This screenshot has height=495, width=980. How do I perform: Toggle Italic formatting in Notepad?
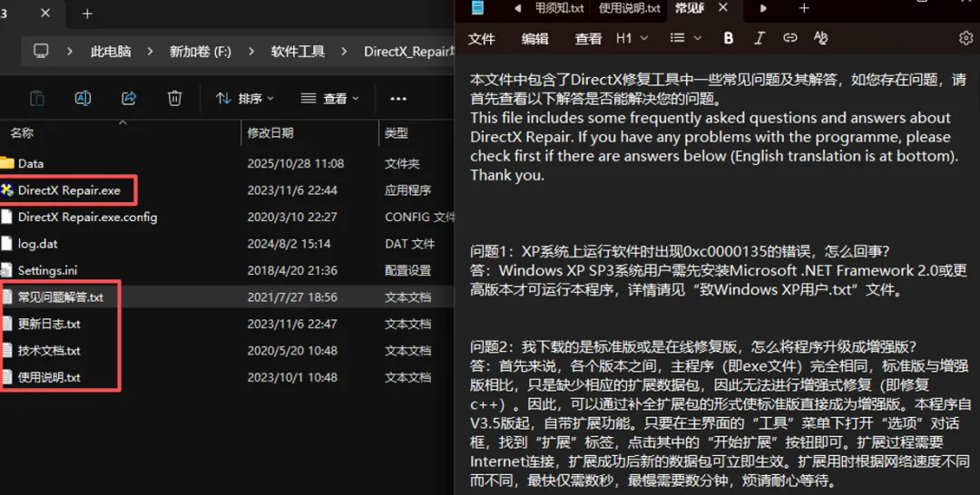point(759,38)
